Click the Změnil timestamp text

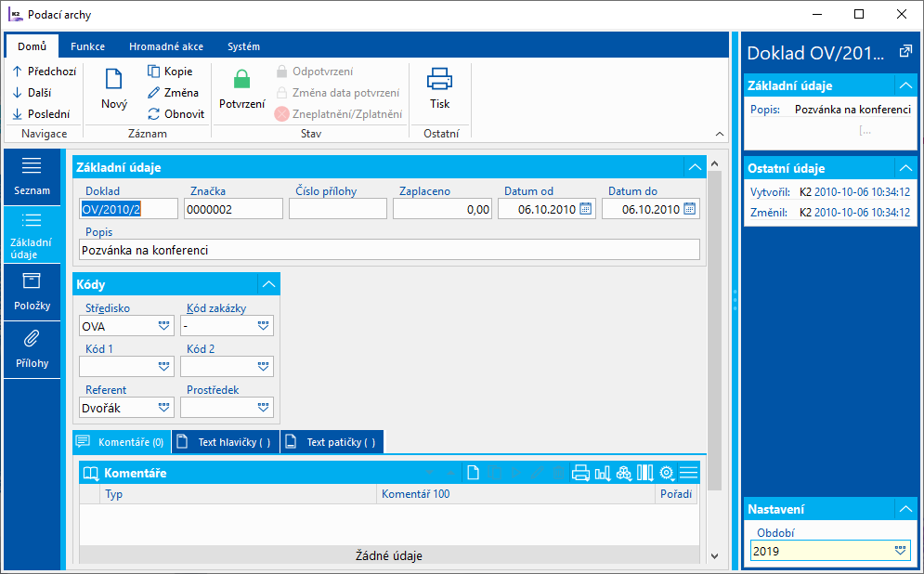click(862, 212)
